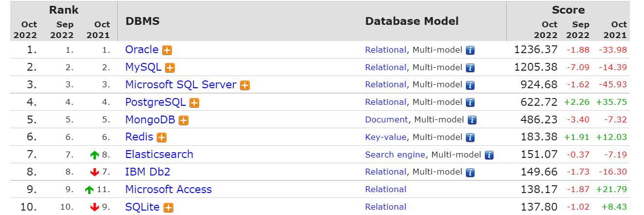Click the IBM Db2 link

click(147, 172)
